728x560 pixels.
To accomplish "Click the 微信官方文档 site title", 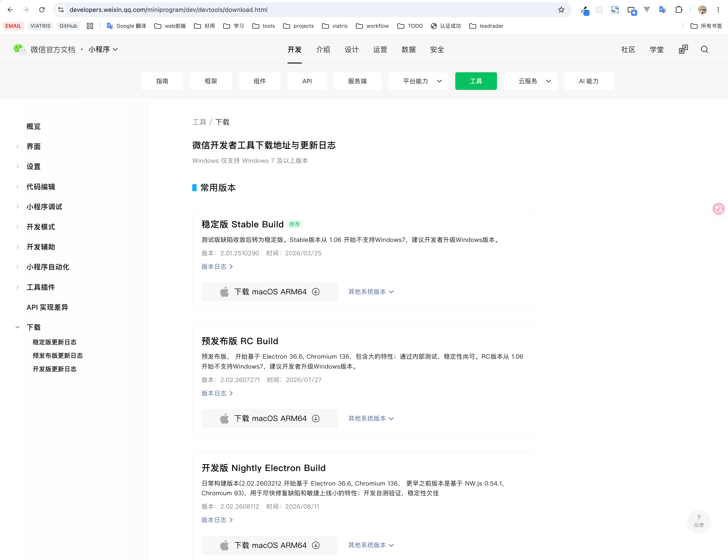I will click(53, 50).
